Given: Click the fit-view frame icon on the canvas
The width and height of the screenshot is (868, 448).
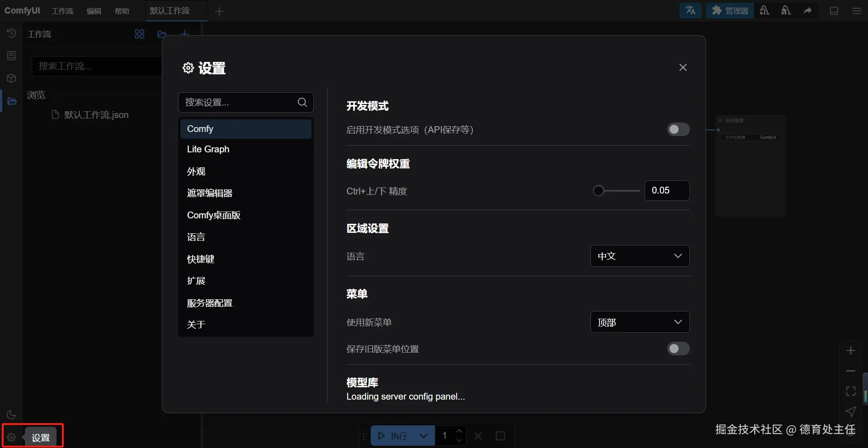Looking at the screenshot, I should click(851, 391).
